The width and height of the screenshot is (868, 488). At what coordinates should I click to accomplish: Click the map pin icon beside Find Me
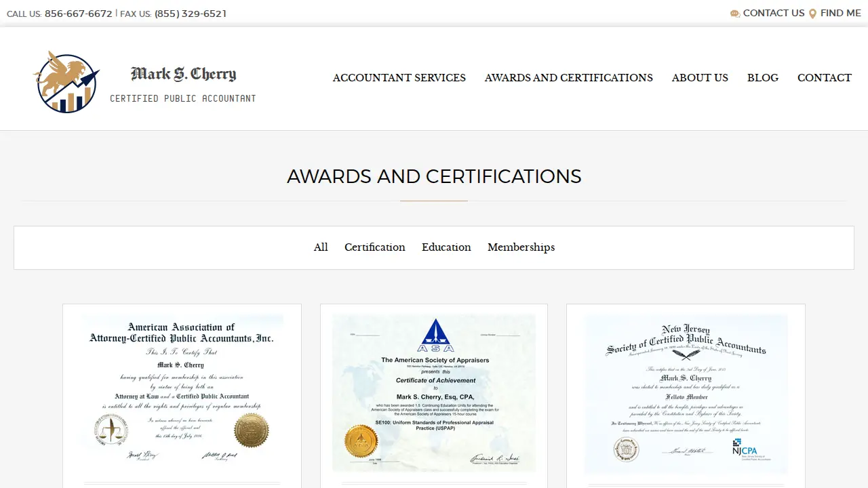(812, 14)
